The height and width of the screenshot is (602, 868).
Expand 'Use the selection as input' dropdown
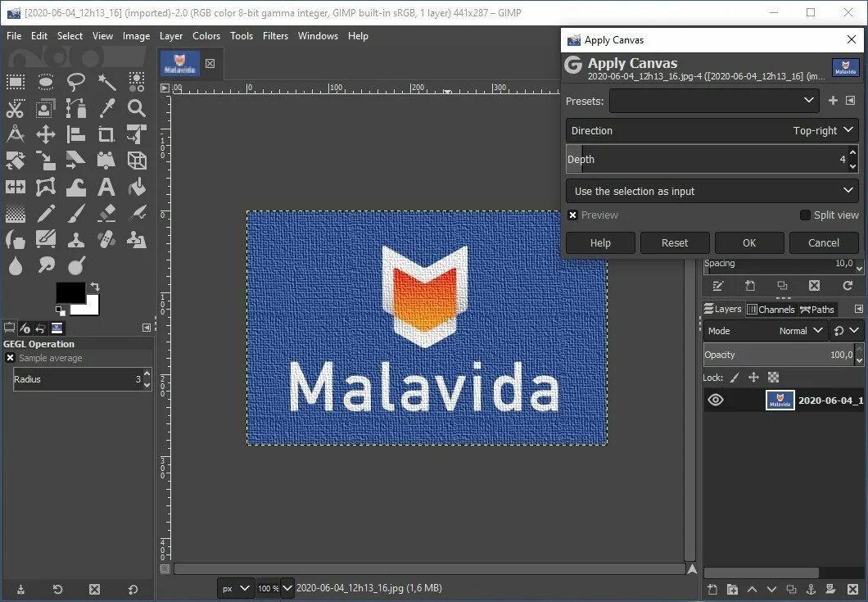712,191
